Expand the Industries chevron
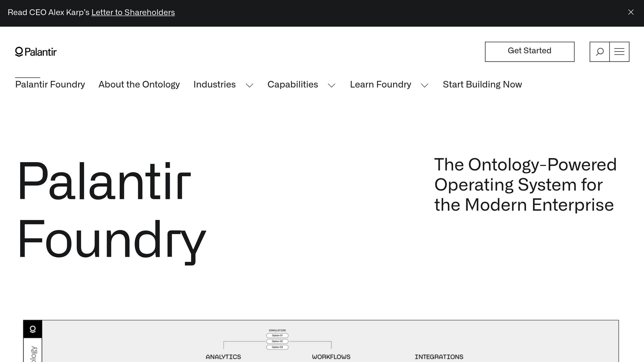 250,85
